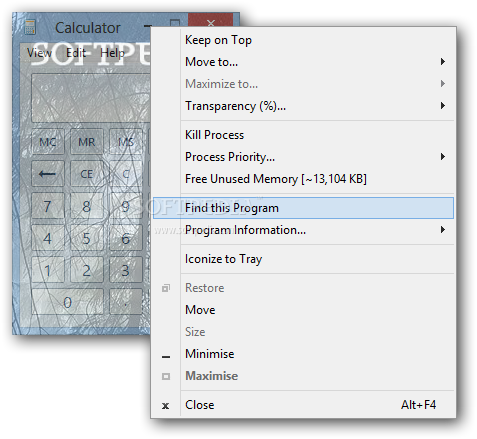Click the Maximise square icon in menu
The height and width of the screenshot is (439, 477).
tap(166, 376)
